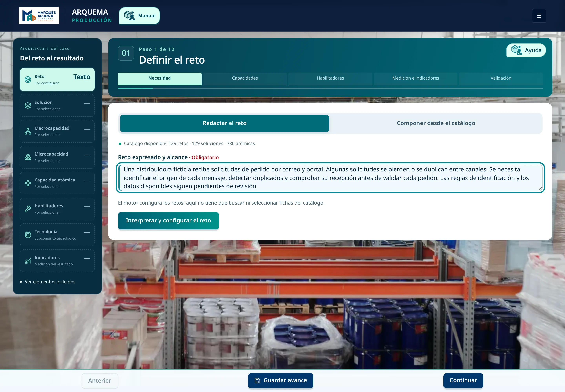Click the Catálogo disponible status text
Screen dimensions: 565x392
click(x=189, y=143)
